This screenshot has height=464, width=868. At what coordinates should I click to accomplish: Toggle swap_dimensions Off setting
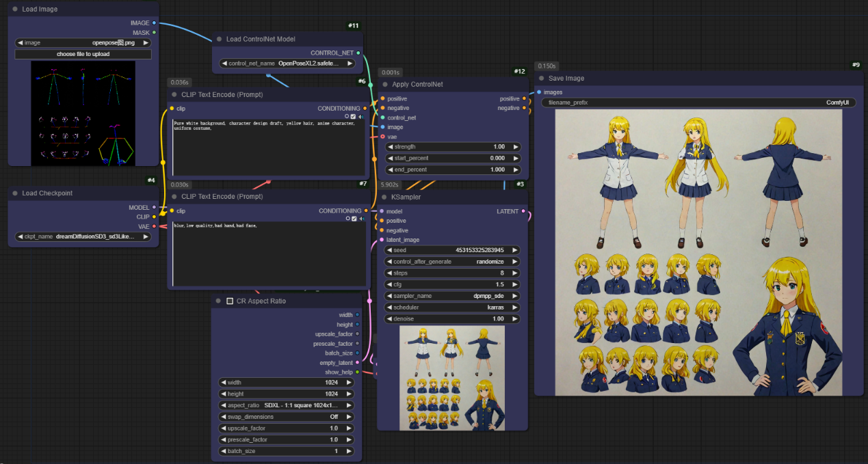point(286,416)
